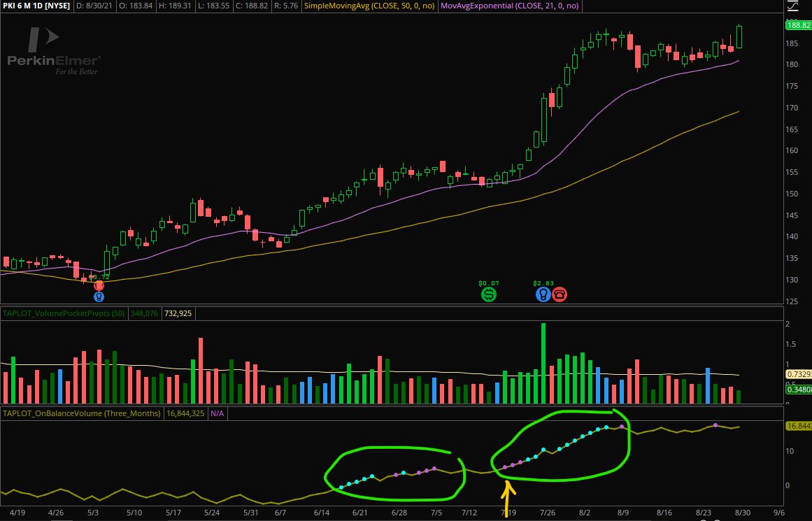Click the last green candlestick at 8/30
This screenshot has width=812, height=521.
739,36
